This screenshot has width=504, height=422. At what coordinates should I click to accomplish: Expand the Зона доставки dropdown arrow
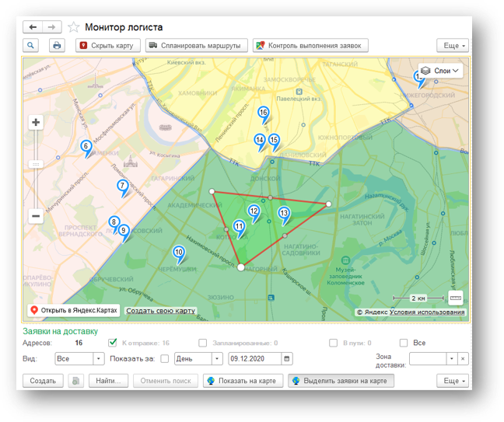click(452, 359)
